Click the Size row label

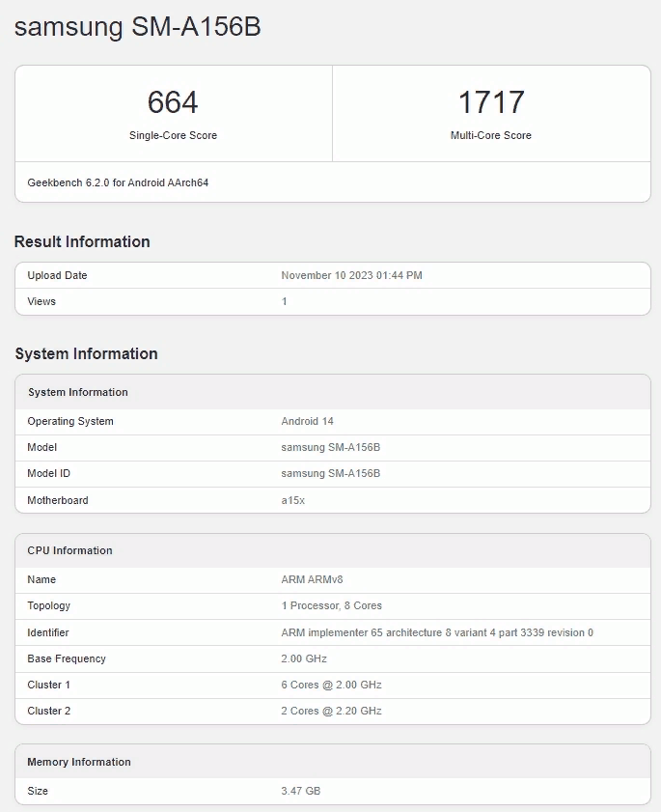pyautogui.click(x=38, y=791)
